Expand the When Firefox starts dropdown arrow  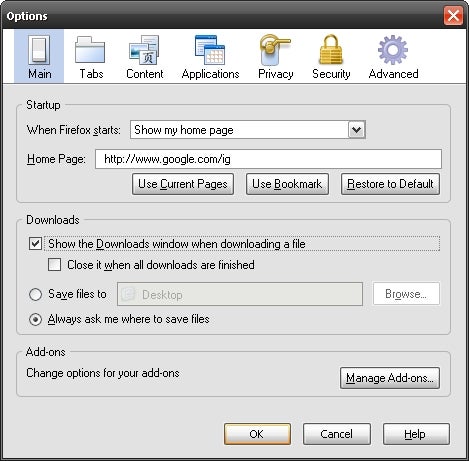coord(357,130)
